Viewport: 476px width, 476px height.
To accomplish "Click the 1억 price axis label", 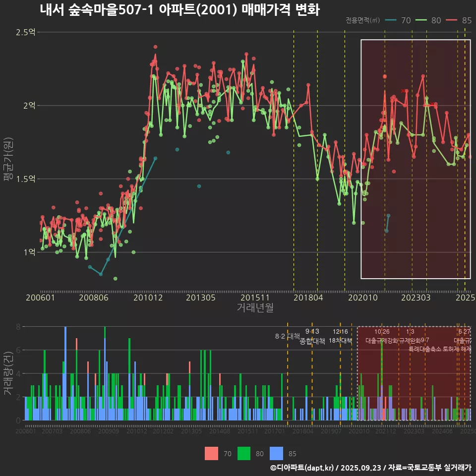I will (29, 252).
